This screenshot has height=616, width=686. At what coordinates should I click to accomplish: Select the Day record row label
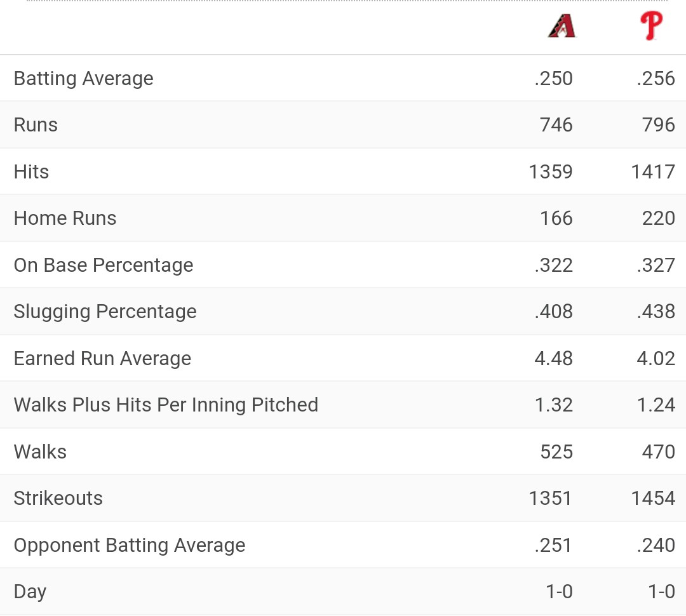pos(30,592)
